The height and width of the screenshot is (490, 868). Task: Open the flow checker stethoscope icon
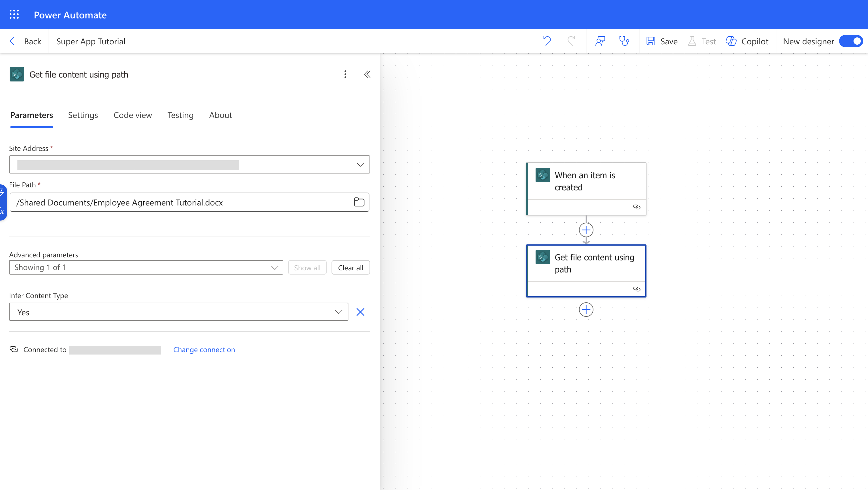click(624, 41)
